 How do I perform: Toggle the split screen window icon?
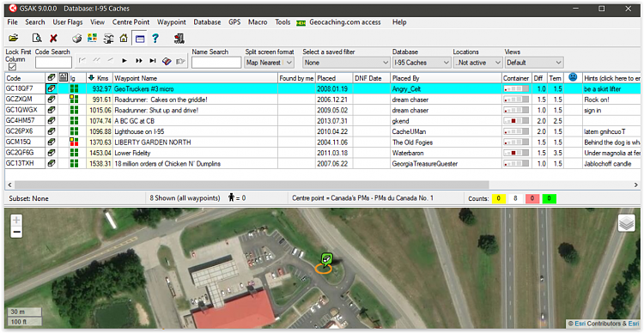click(x=140, y=39)
